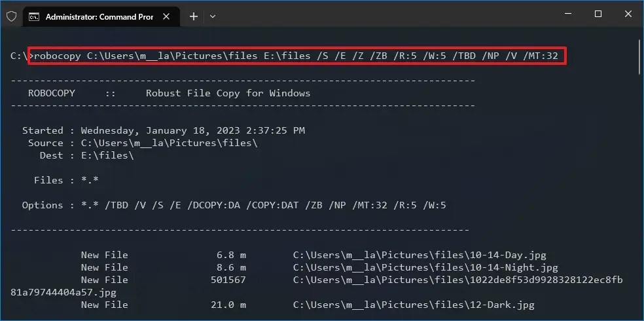
Task: Click the 12-Dark.jpg file path
Action: [414, 305]
